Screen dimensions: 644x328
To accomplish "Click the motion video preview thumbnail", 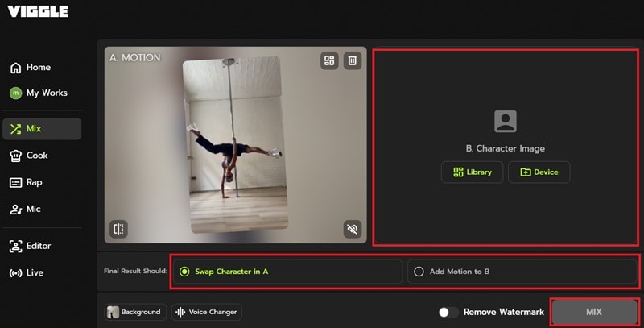I will (235, 145).
